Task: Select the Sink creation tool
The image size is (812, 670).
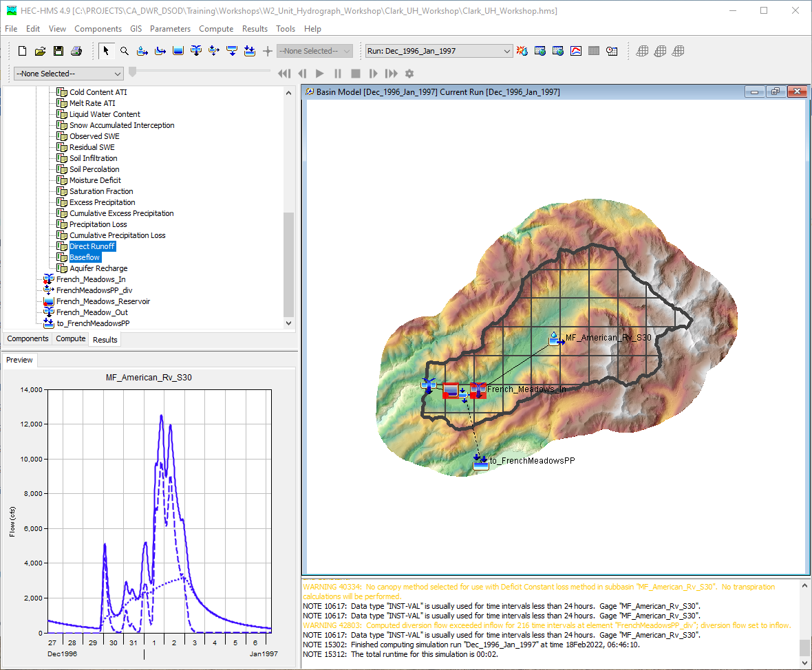Action: coord(248,50)
